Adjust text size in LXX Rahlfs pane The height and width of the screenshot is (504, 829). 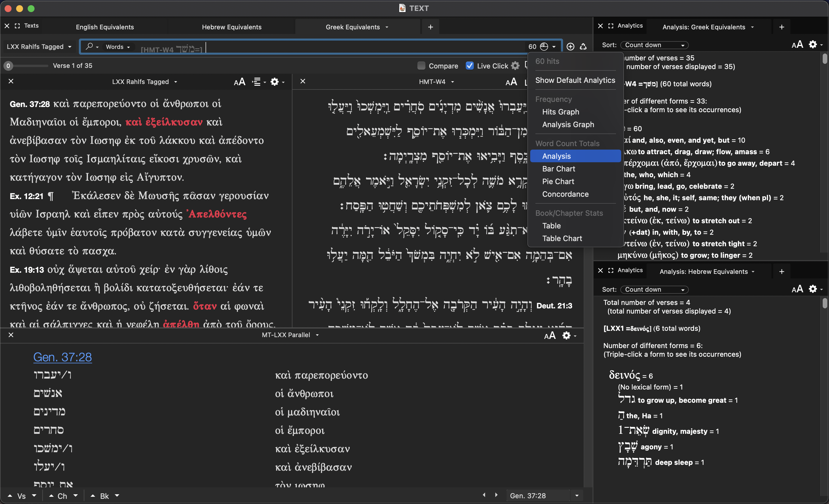click(x=240, y=82)
